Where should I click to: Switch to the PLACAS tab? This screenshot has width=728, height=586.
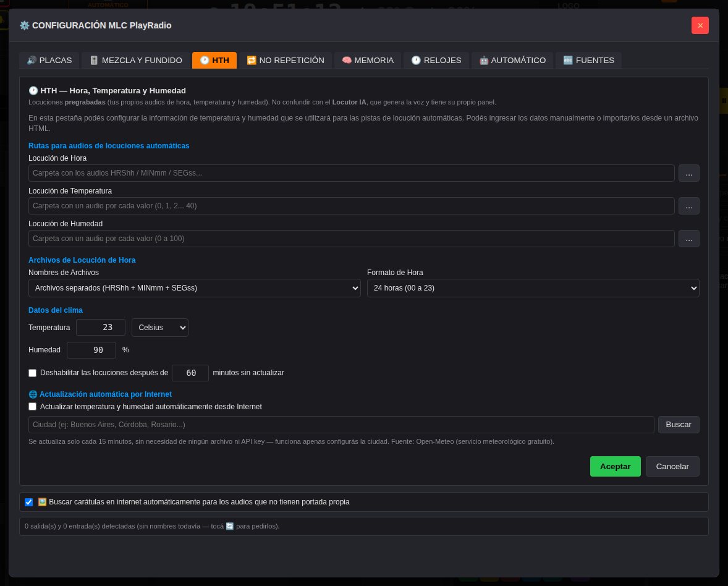coord(49,61)
